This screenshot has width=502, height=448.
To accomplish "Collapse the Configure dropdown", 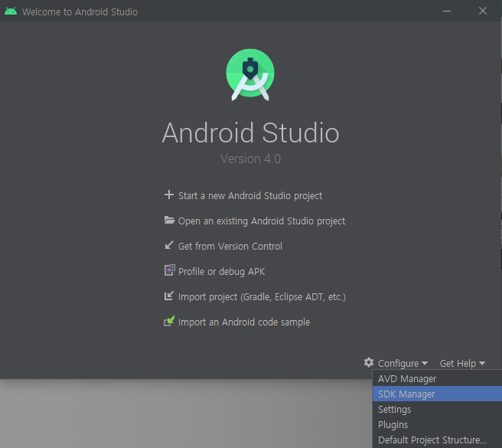I will tap(403, 364).
